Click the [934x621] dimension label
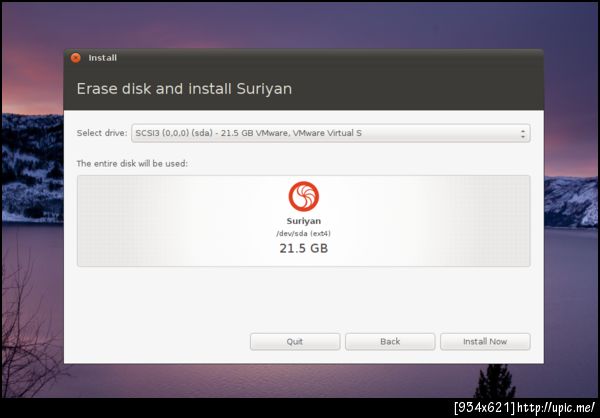 [485, 407]
